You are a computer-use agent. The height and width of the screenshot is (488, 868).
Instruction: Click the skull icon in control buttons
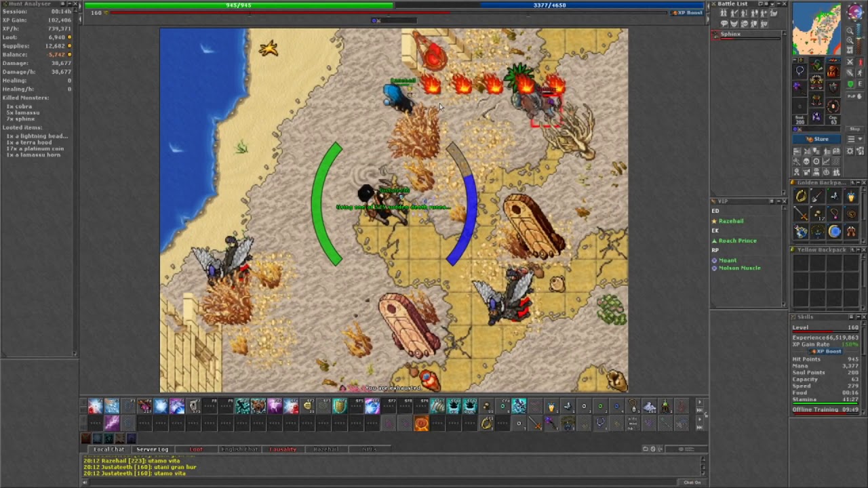click(x=806, y=161)
